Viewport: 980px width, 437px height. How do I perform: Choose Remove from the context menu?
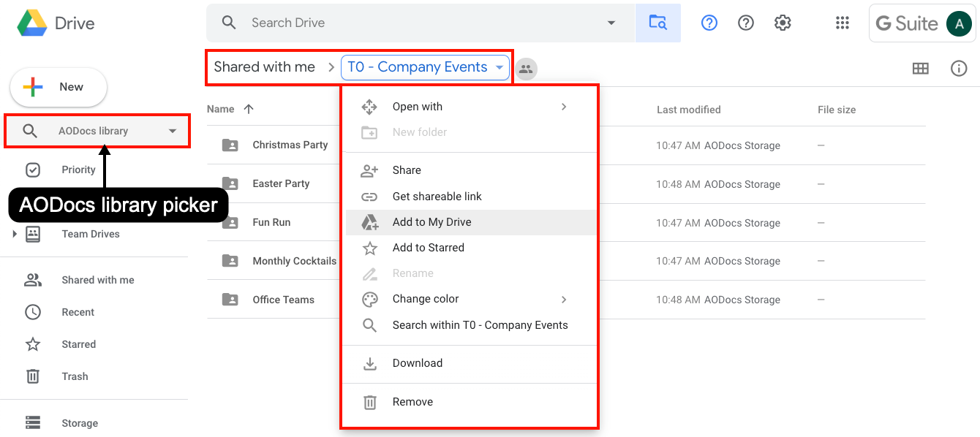471,402
